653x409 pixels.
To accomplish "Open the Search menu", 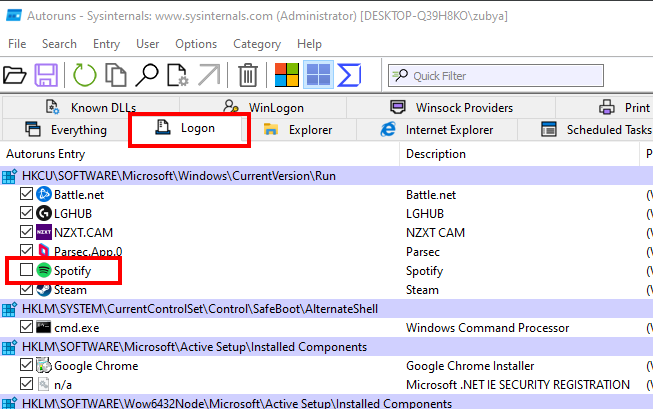I will [x=59, y=44].
